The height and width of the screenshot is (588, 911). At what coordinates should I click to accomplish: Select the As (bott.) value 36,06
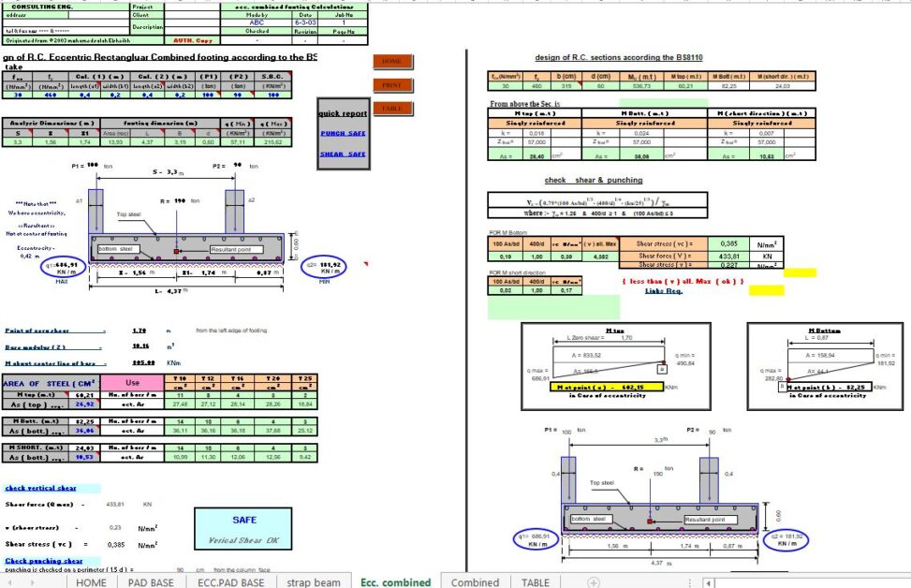tap(85, 431)
